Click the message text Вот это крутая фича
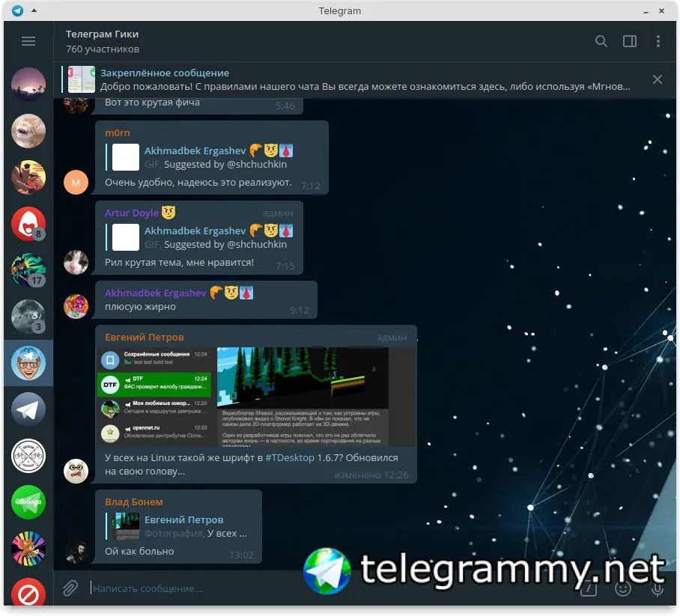680x616 pixels. 152,103
